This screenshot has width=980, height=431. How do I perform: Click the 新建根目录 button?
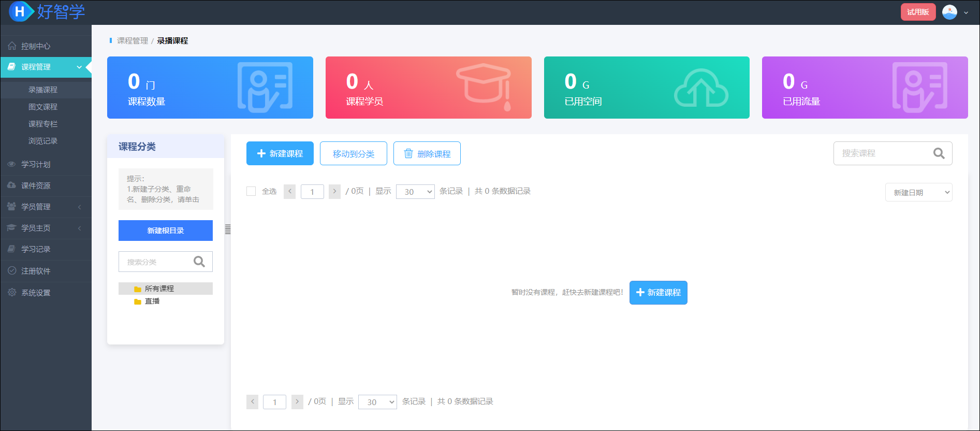click(x=166, y=231)
